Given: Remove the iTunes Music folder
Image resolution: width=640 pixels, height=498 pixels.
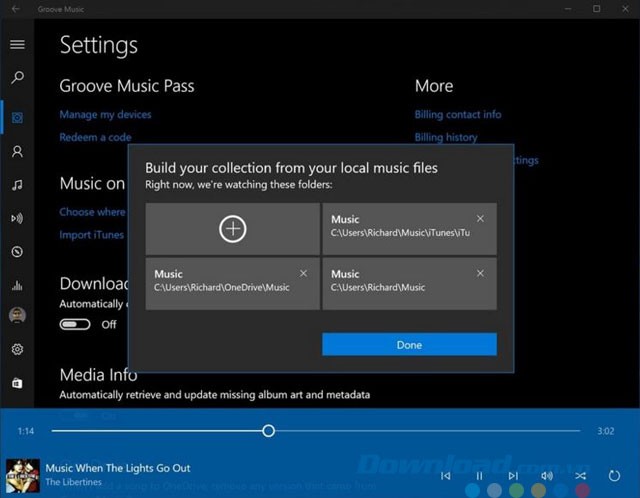Looking at the screenshot, I should (x=480, y=218).
